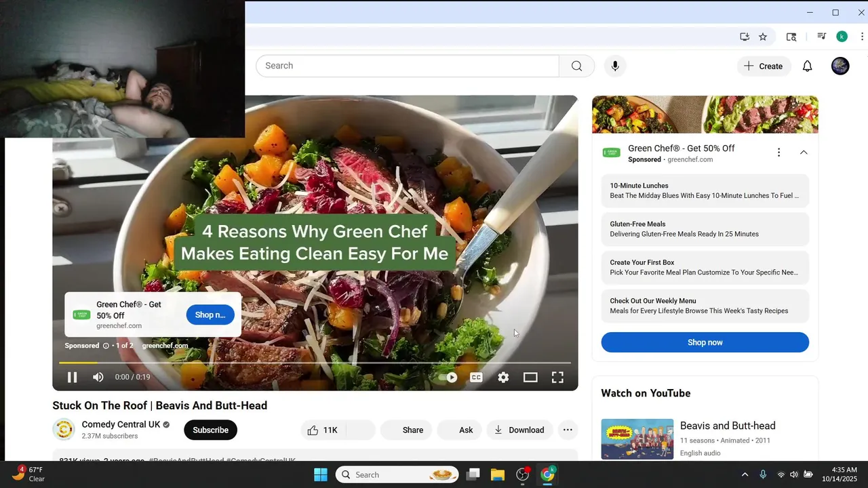868x488 pixels.
Task: Open the Comedy Central UK channel name link
Action: point(121,424)
